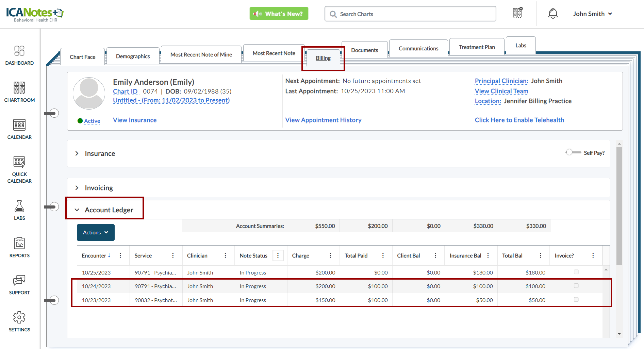Click the notifications bell icon

(x=553, y=14)
